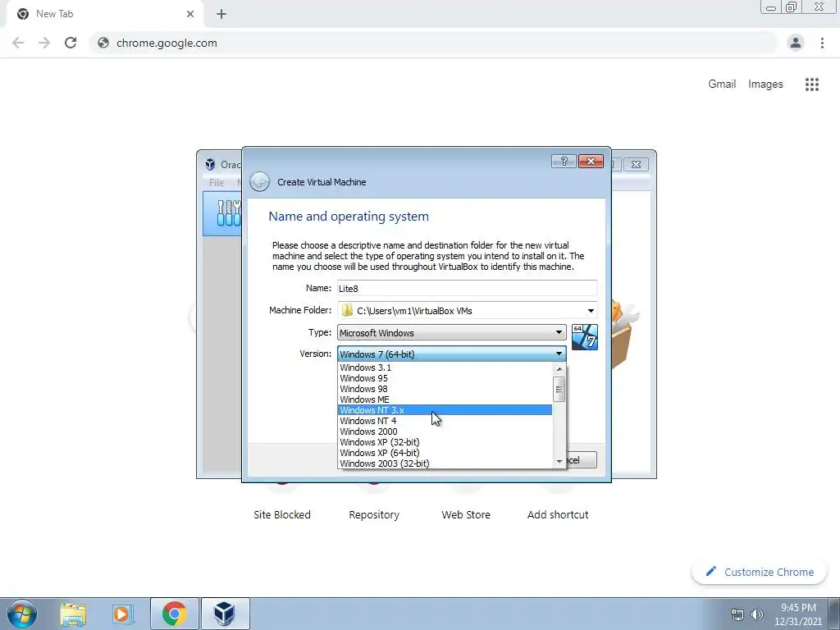
Task: Select Windows 3.1 from version list
Action: point(445,367)
